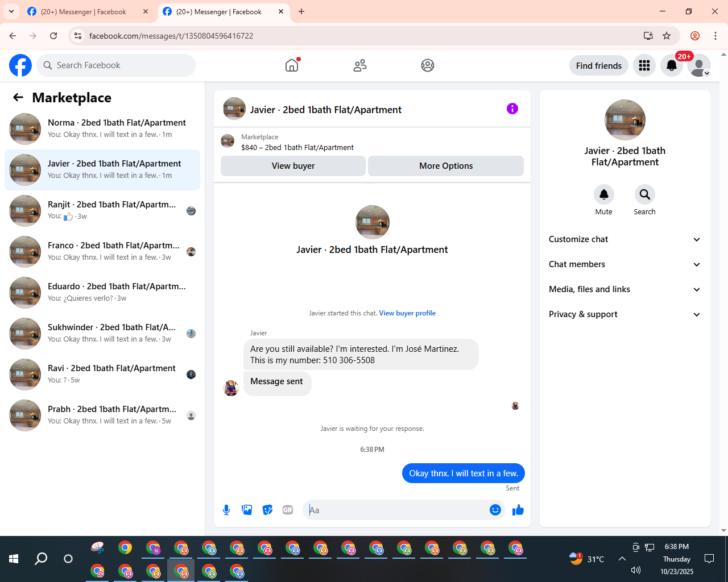Open Windows taskbar search
This screenshot has width=728, height=582.
coord(41,559)
